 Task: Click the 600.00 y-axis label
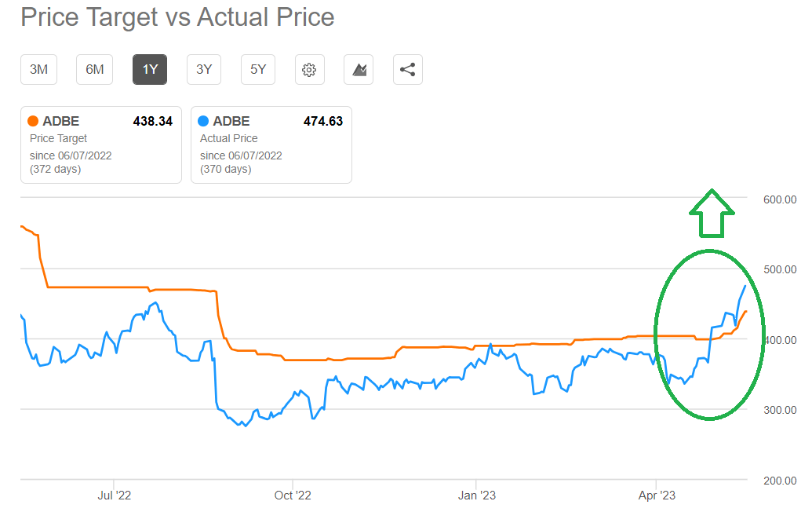780,199
